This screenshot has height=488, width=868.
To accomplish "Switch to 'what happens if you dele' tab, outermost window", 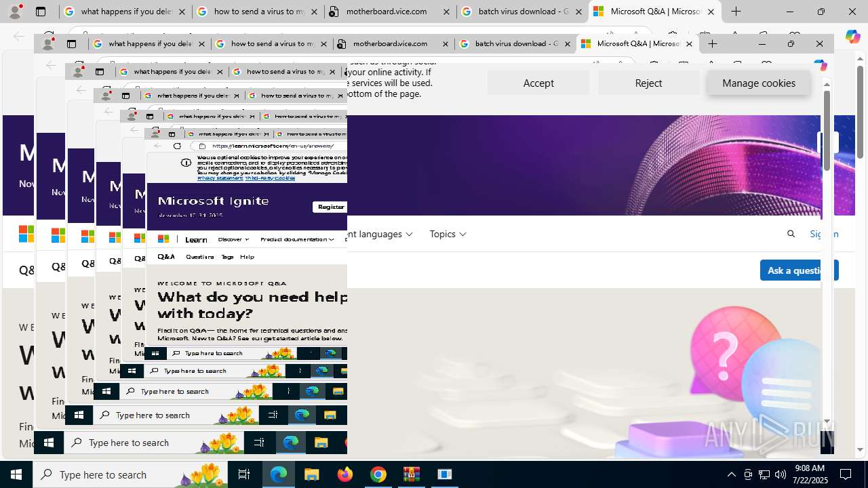I will [x=125, y=12].
